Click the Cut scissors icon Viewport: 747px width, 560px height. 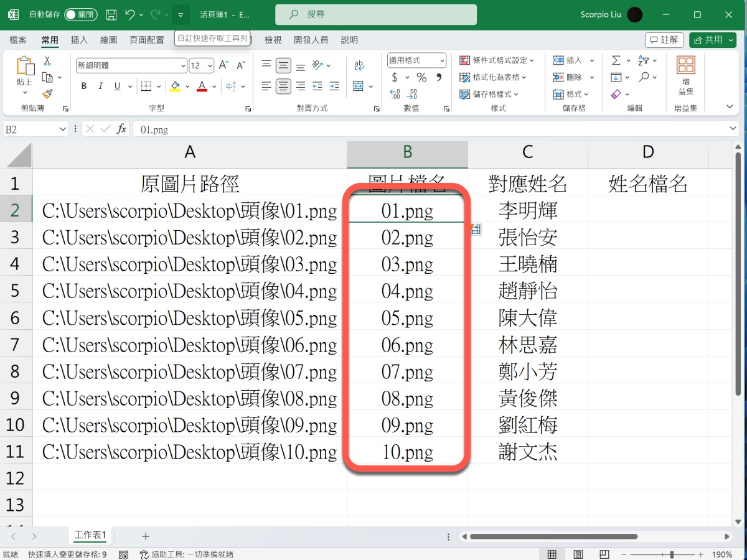(x=47, y=61)
